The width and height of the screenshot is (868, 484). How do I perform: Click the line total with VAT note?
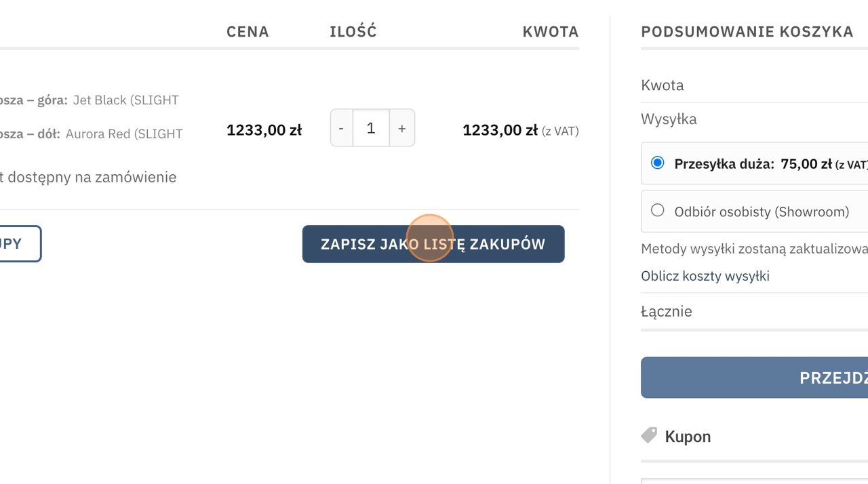520,130
